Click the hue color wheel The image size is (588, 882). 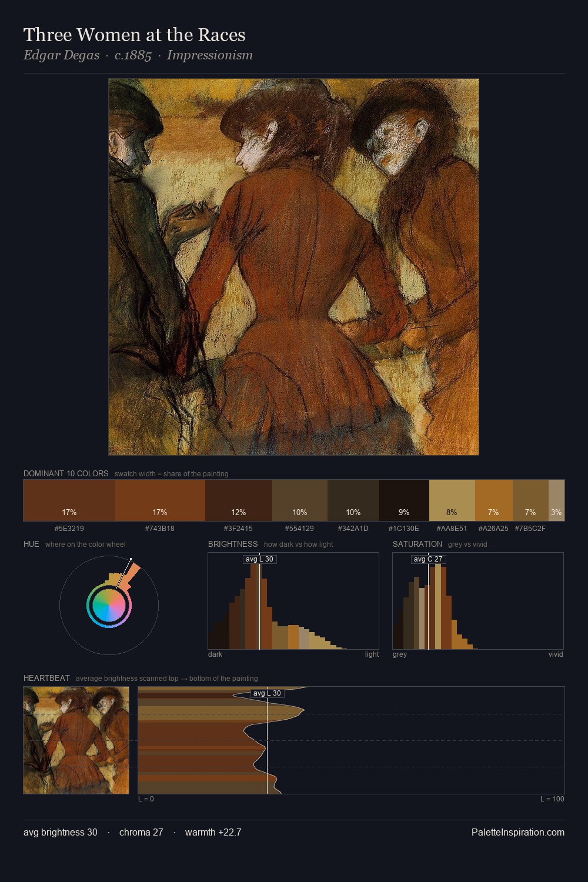click(109, 605)
